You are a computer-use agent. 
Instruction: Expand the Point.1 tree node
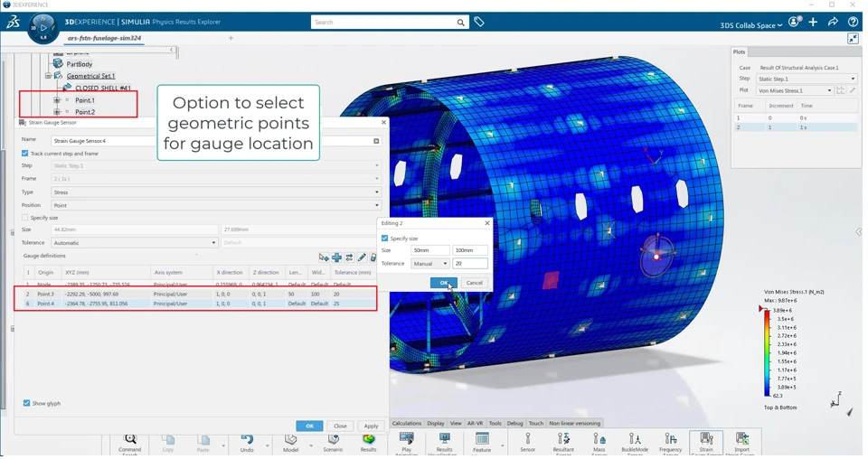point(56,100)
